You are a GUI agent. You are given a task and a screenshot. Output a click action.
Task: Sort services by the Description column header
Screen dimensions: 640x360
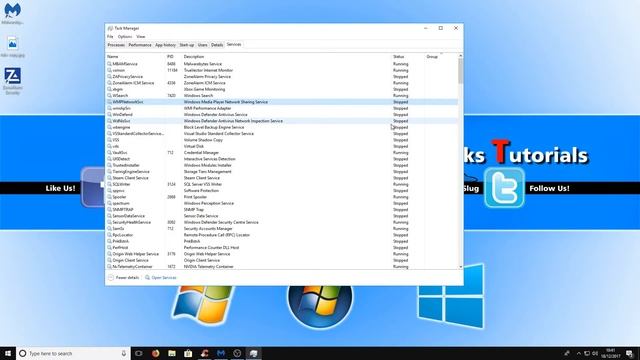[287, 57]
